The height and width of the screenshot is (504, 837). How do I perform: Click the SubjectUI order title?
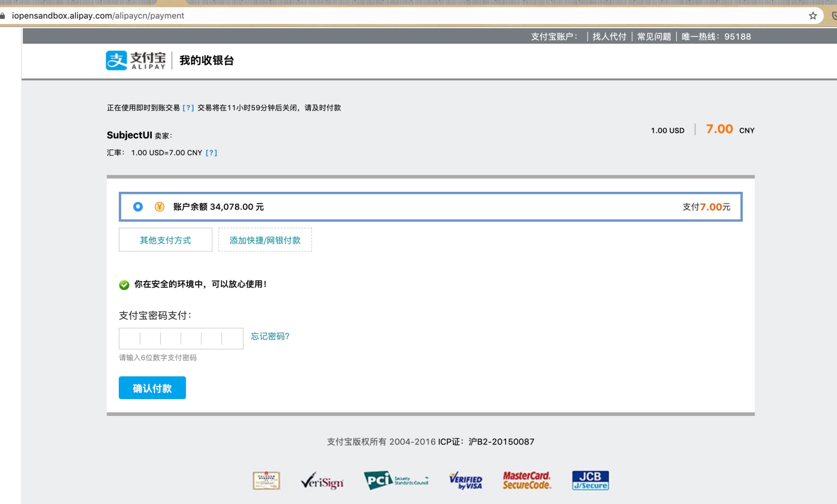tap(129, 135)
